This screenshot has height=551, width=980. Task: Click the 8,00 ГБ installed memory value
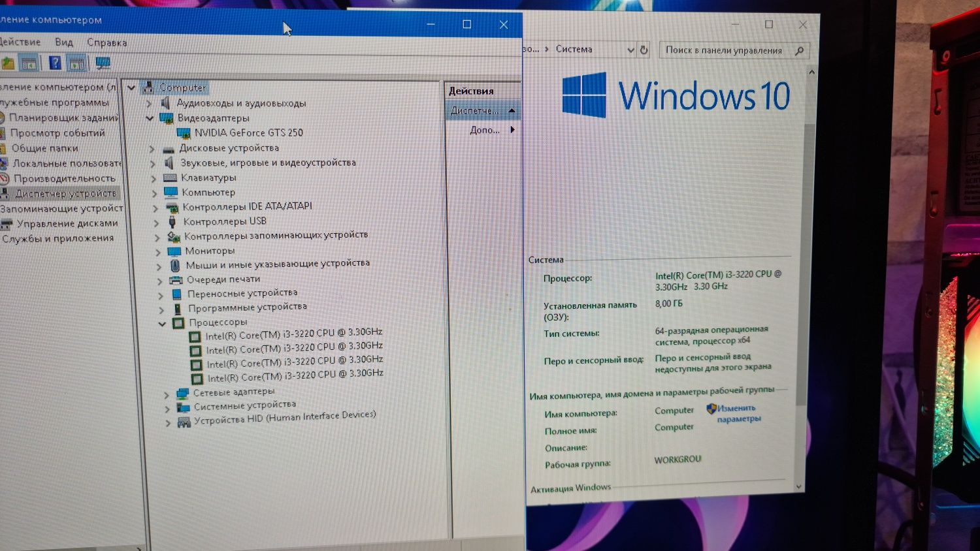pyautogui.click(x=668, y=304)
